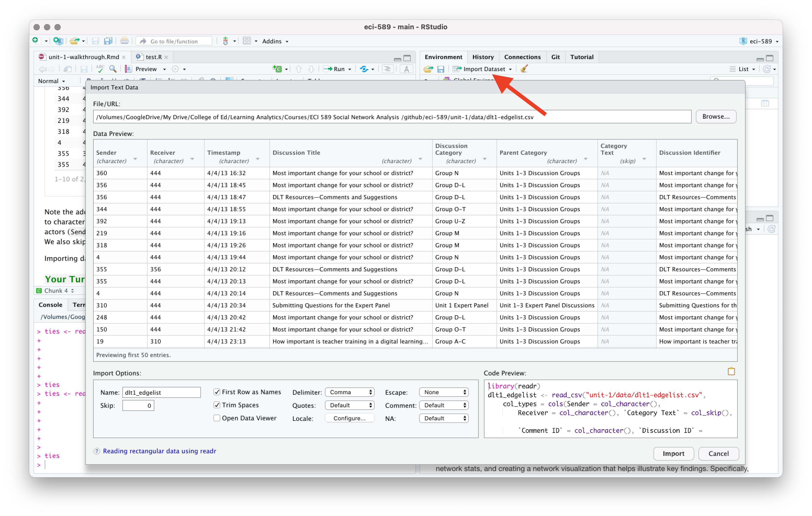
Task: Click the Print document icon
Action: tap(124, 41)
